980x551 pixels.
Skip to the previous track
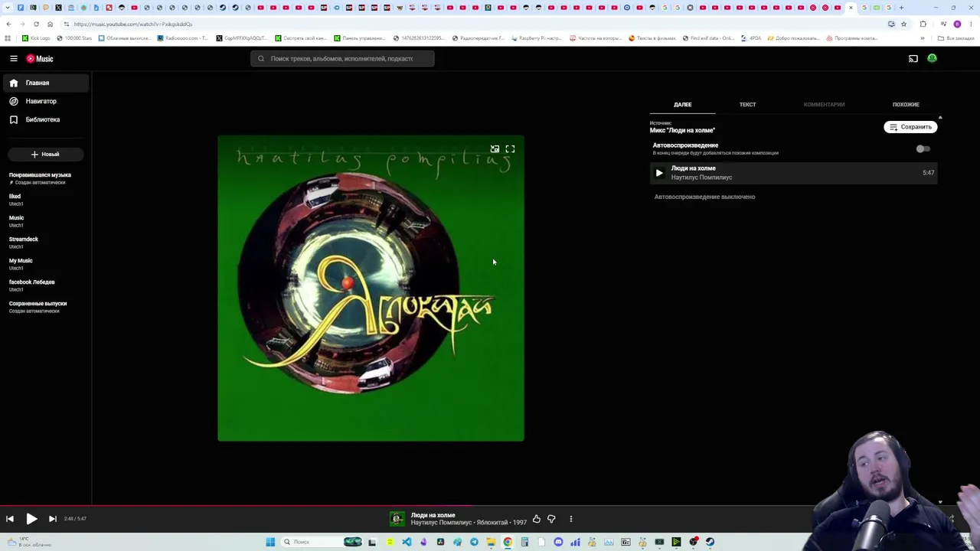point(10,519)
